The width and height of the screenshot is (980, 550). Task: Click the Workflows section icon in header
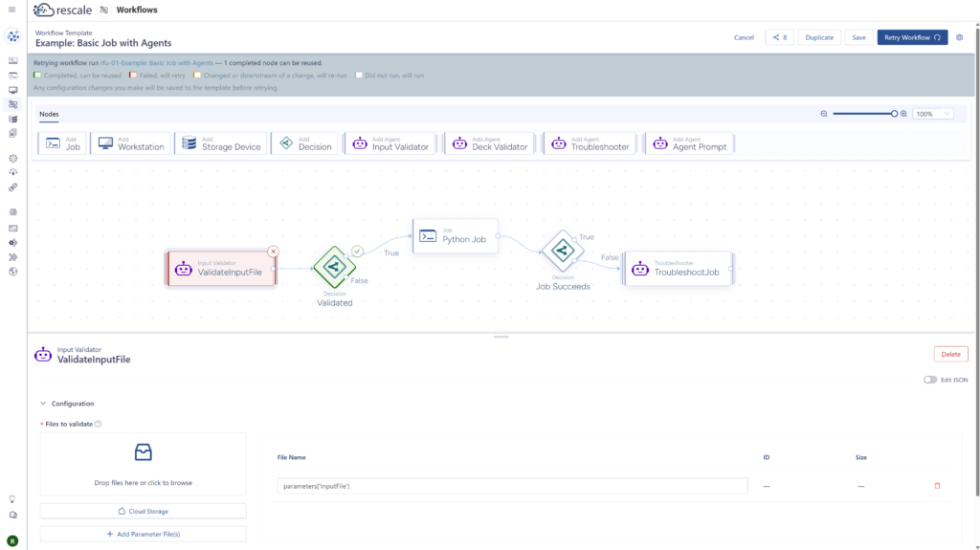[x=104, y=10]
